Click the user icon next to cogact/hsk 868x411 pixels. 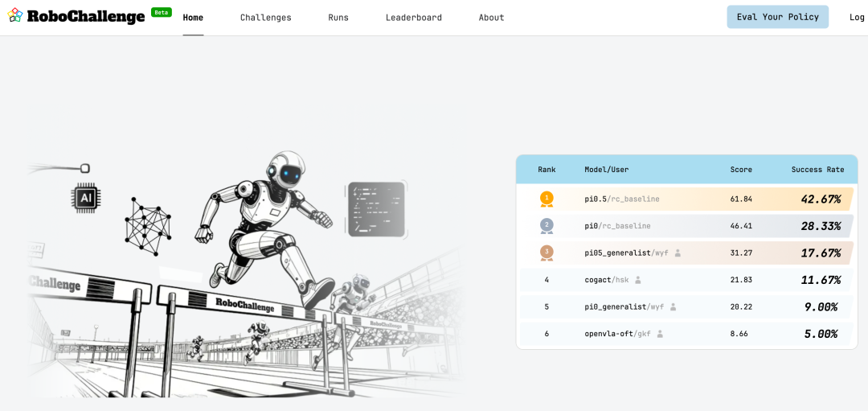coord(638,280)
